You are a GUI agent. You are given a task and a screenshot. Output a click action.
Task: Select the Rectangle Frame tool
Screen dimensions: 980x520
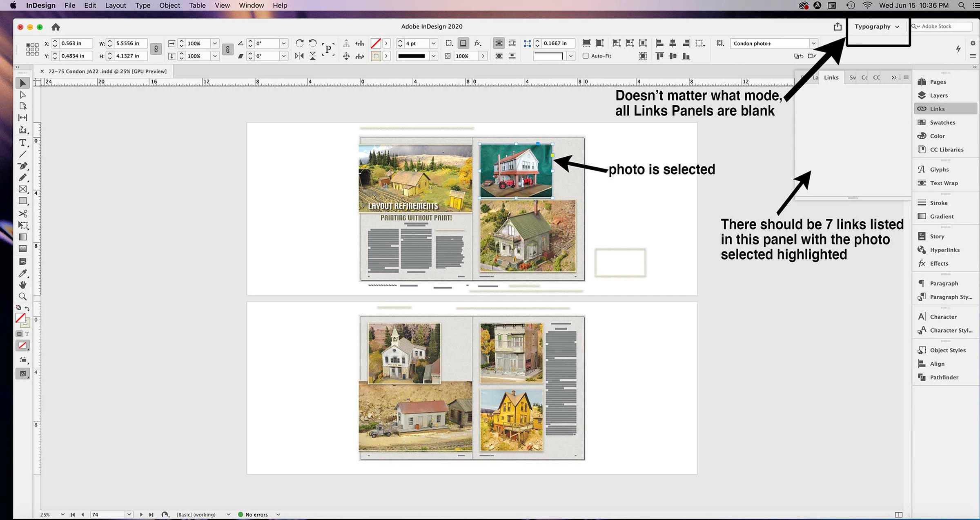[x=22, y=189]
